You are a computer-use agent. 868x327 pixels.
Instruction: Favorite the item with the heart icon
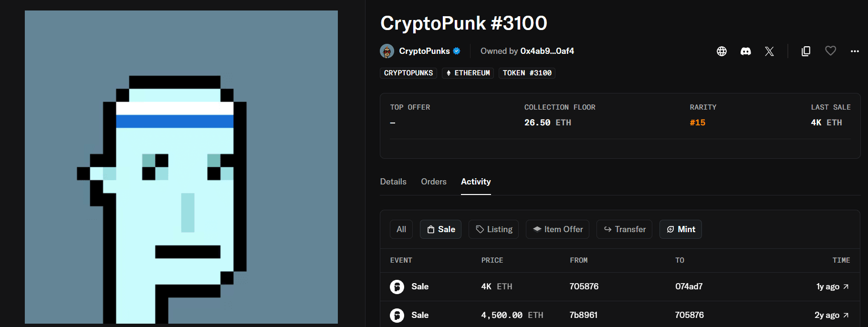click(830, 51)
